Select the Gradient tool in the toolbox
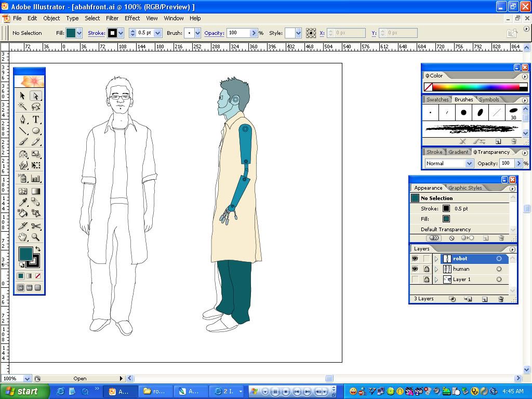 click(x=36, y=191)
